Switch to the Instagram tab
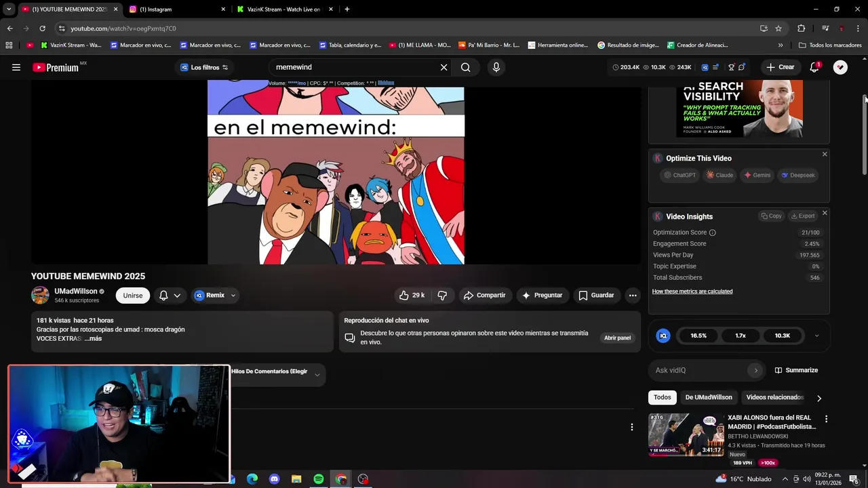Screen dimensions: 868x488 (x=178, y=9)
